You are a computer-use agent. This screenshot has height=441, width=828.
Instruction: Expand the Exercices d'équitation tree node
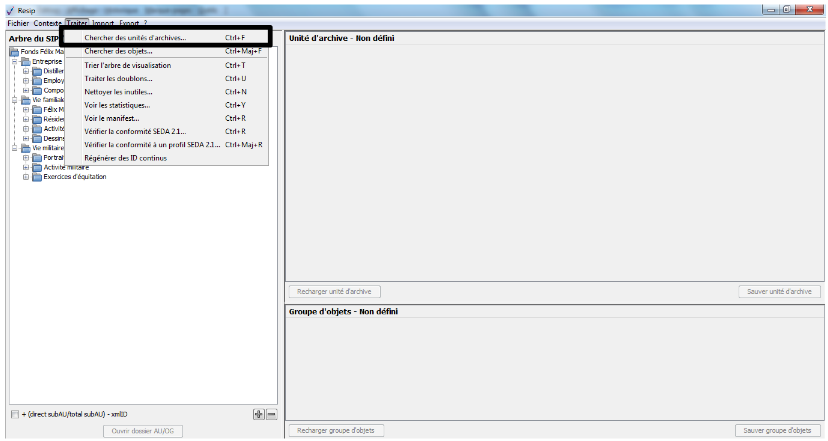pyautogui.click(x=26, y=177)
